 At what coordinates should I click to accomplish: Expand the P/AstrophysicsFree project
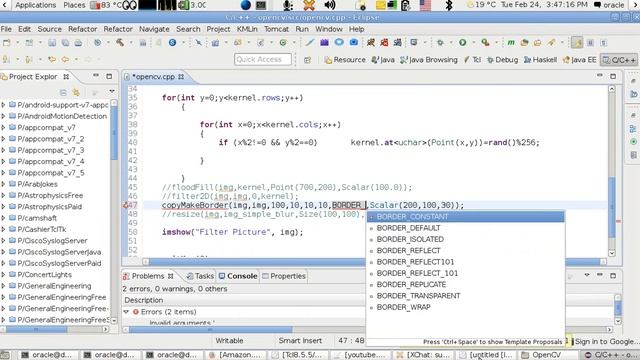coord(3,196)
